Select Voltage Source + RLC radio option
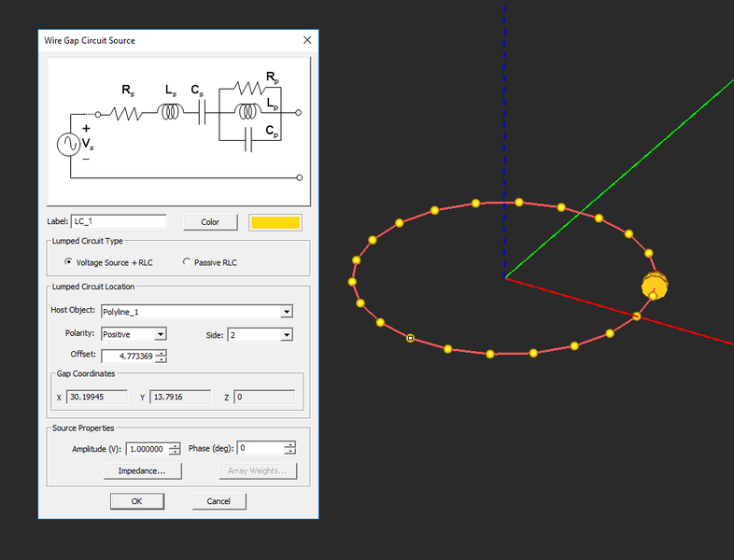The width and height of the screenshot is (734, 560). click(x=68, y=262)
